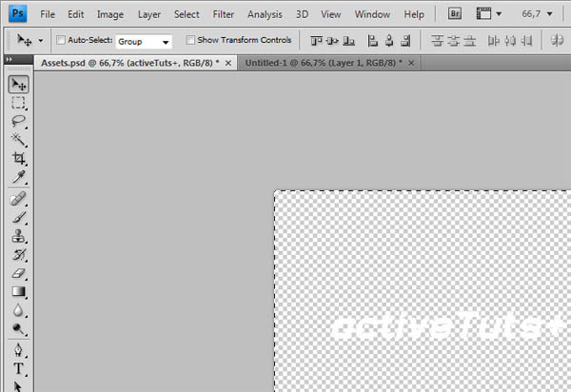571x392 pixels.
Task: Expand the collapsed toolbox panel arrows
Action: [x=10, y=59]
